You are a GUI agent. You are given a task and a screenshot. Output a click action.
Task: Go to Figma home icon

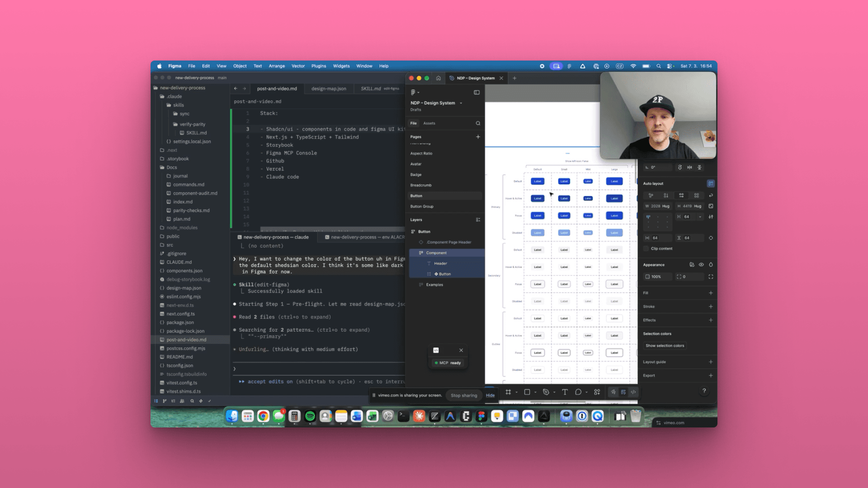[438, 78]
